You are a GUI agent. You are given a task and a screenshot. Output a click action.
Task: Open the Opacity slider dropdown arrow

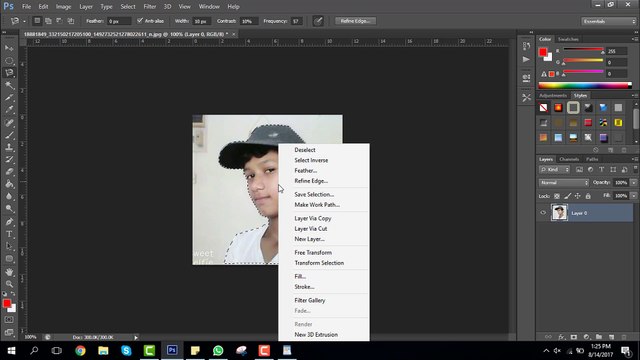(x=633, y=182)
